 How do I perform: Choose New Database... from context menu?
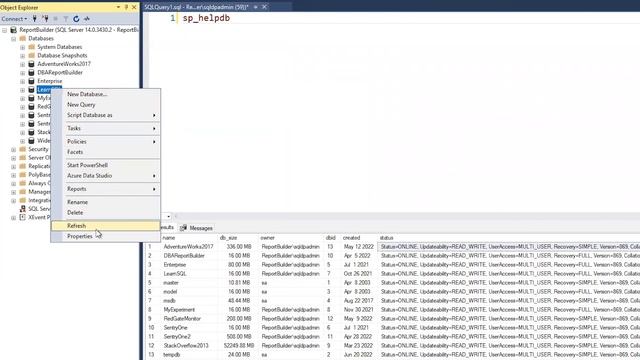point(106,94)
